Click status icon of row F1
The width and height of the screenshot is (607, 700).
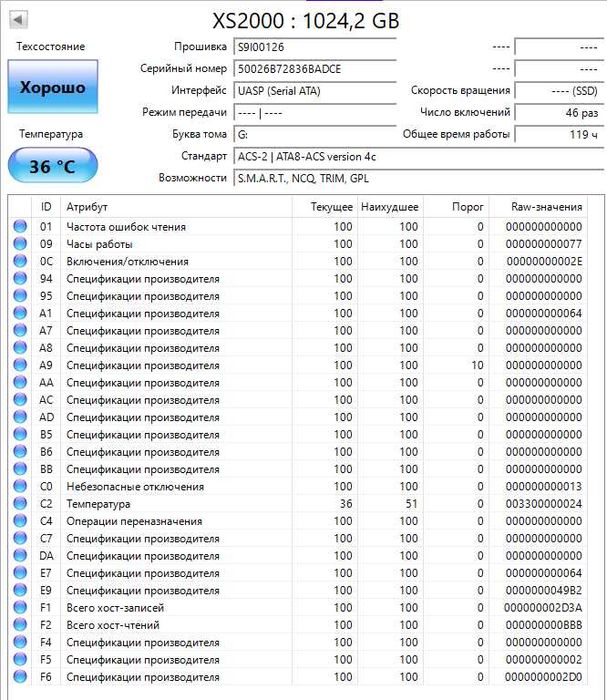[x=20, y=607]
